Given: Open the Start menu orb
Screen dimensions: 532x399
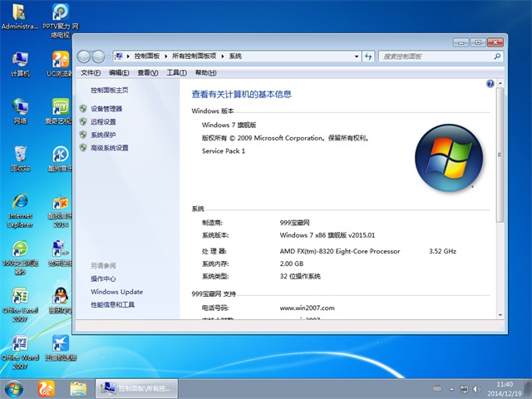Looking at the screenshot, I should click(14, 387).
